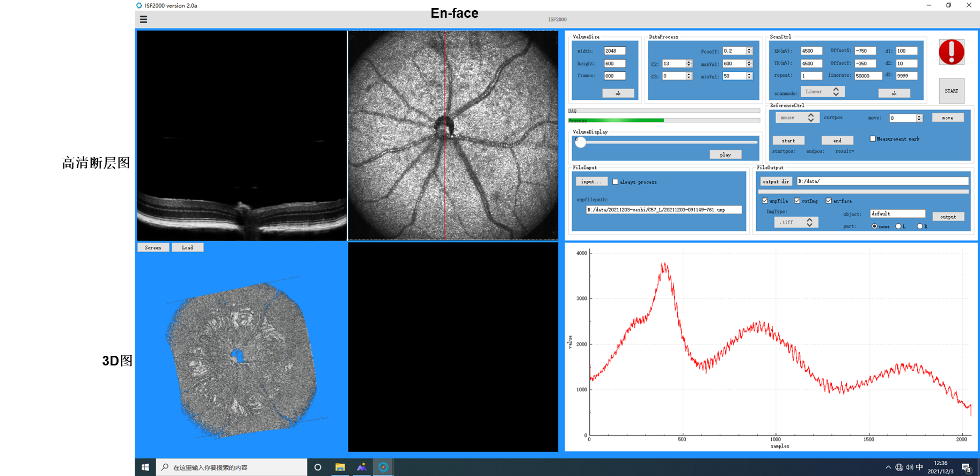The height and width of the screenshot is (476, 980).
Task: Click the maxVal spinner arrows
Action: point(749,64)
